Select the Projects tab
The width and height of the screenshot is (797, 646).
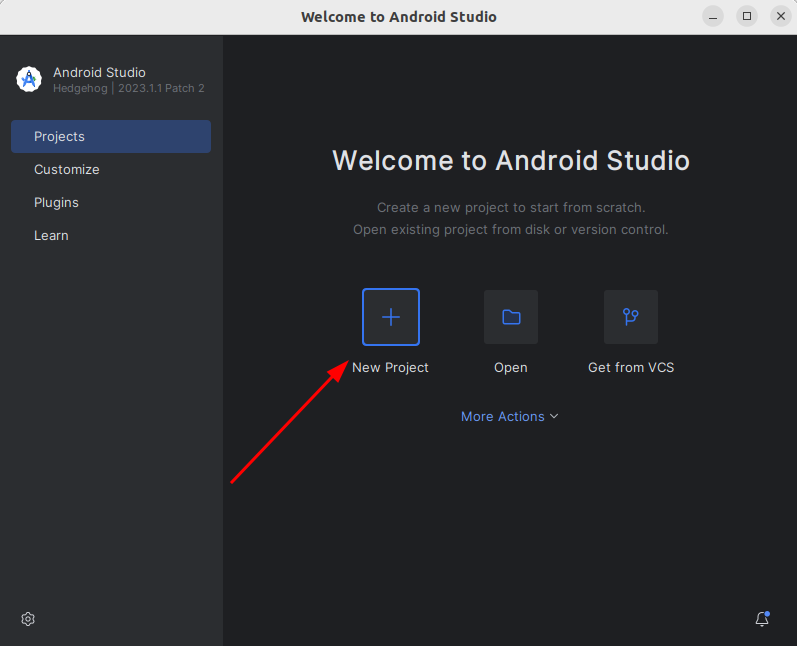click(x=111, y=136)
